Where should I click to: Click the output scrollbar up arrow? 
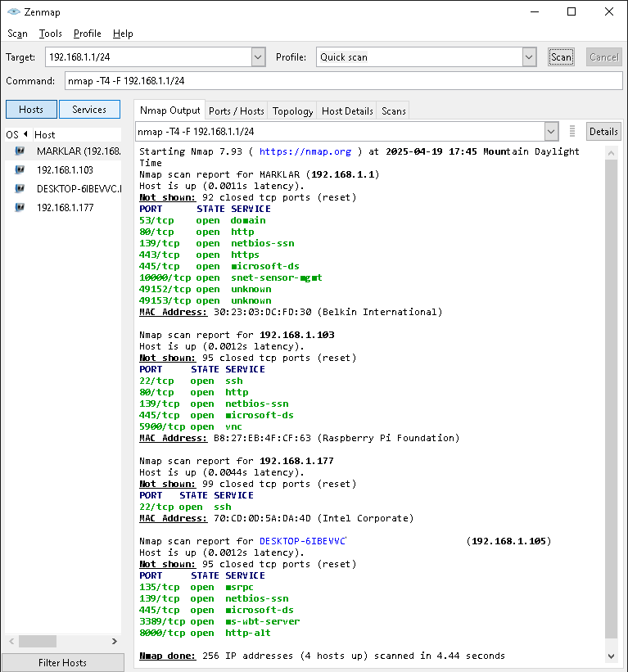(612, 153)
